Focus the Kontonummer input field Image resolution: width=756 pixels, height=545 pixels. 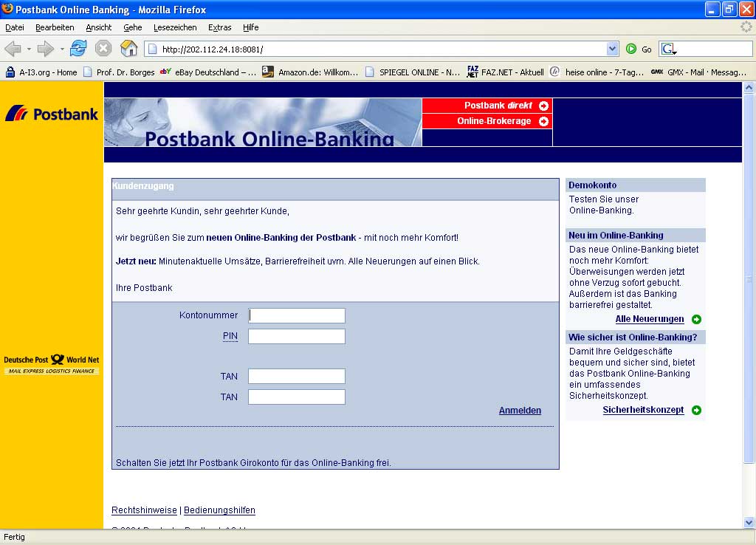pos(297,315)
